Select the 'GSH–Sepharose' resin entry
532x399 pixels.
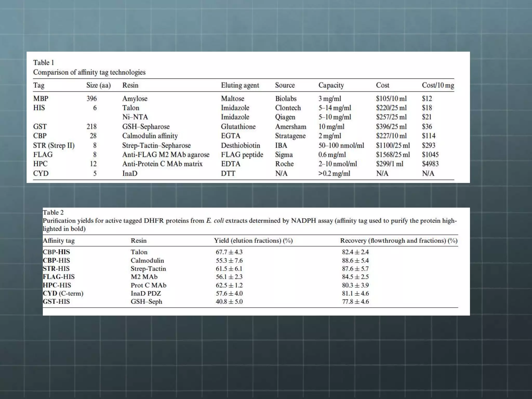click(146, 127)
